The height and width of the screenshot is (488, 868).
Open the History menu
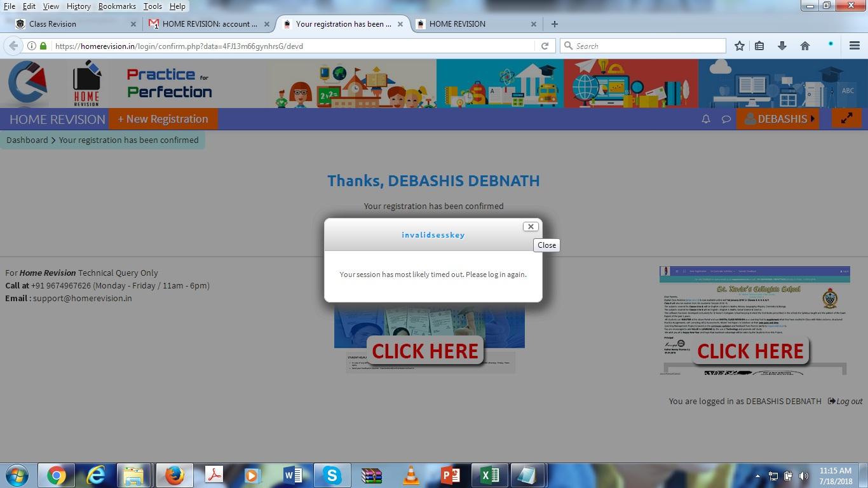pyautogui.click(x=78, y=6)
